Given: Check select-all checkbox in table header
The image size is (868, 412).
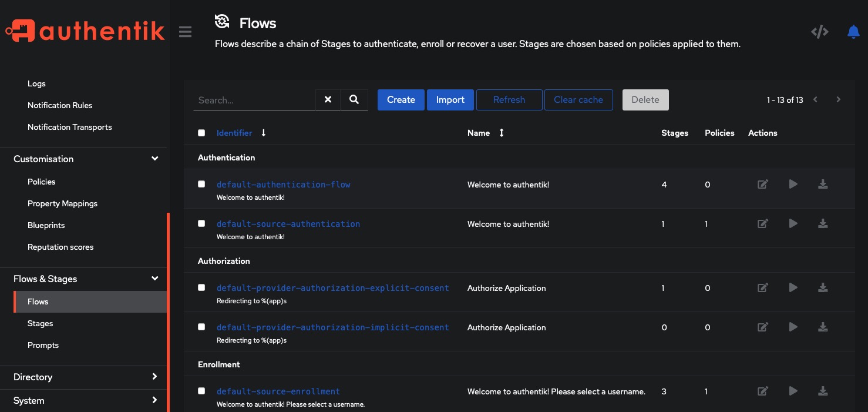Looking at the screenshot, I should 201,133.
